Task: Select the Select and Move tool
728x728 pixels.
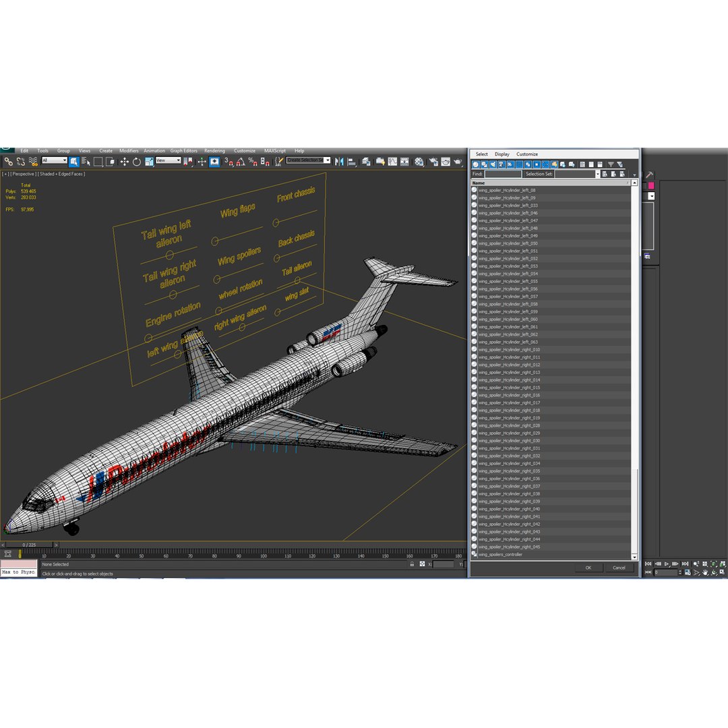Action: click(125, 161)
